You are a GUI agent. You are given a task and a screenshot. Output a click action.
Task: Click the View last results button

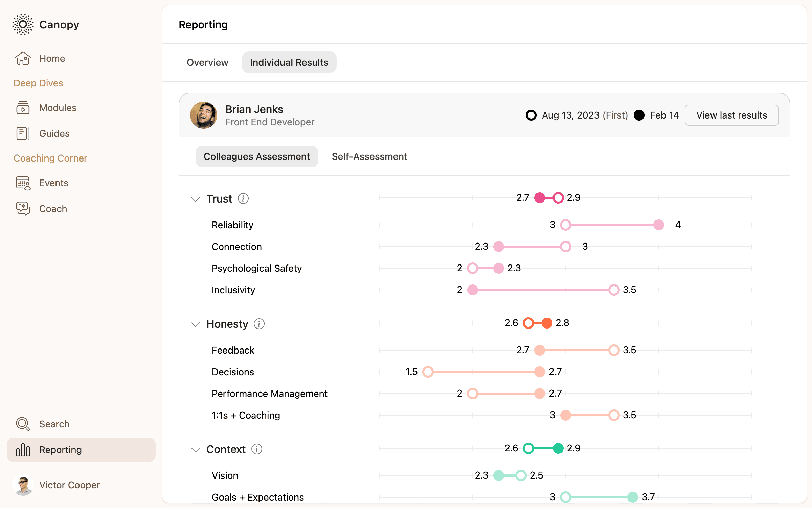pos(731,115)
